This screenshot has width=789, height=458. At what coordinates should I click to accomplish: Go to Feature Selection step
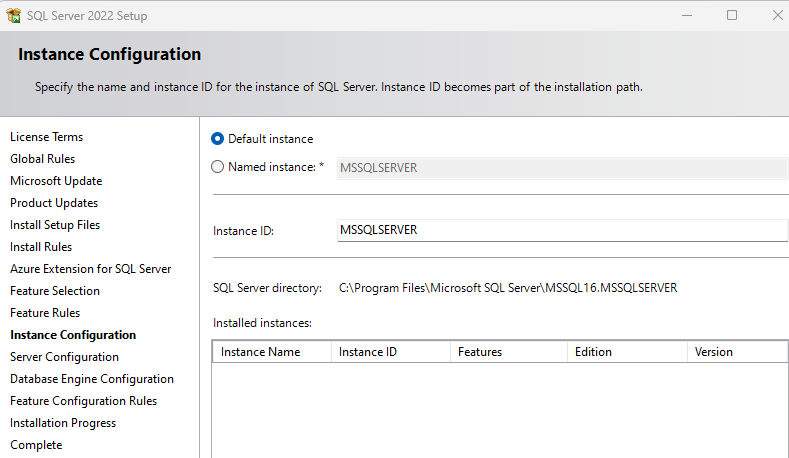point(55,291)
